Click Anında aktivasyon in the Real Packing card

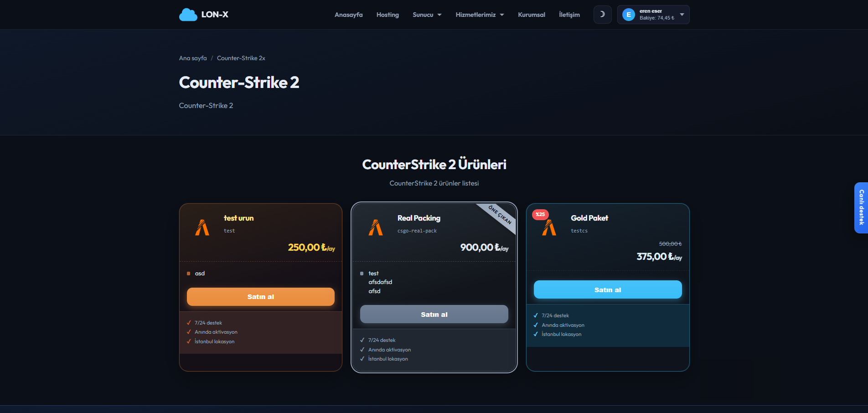click(x=389, y=350)
